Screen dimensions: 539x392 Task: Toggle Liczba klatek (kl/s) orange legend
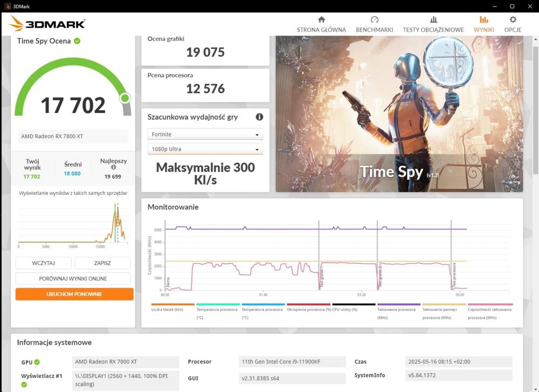172,307
